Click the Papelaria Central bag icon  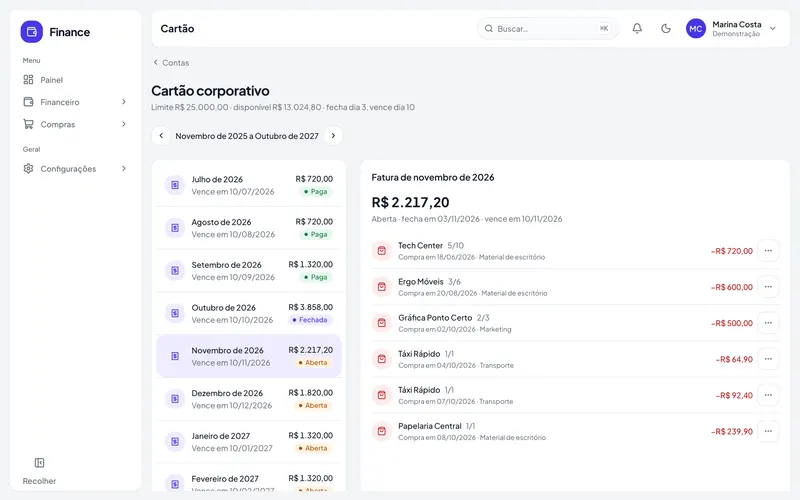point(382,431)
